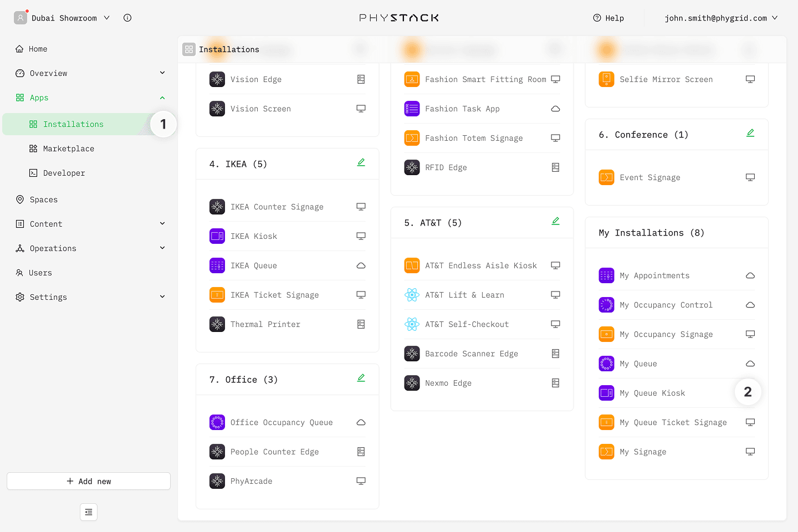Click the IKEA Kiosk purple app icon
Image resolution: width=798 pixels, height=532 pixels.
(x=217, y=236)
